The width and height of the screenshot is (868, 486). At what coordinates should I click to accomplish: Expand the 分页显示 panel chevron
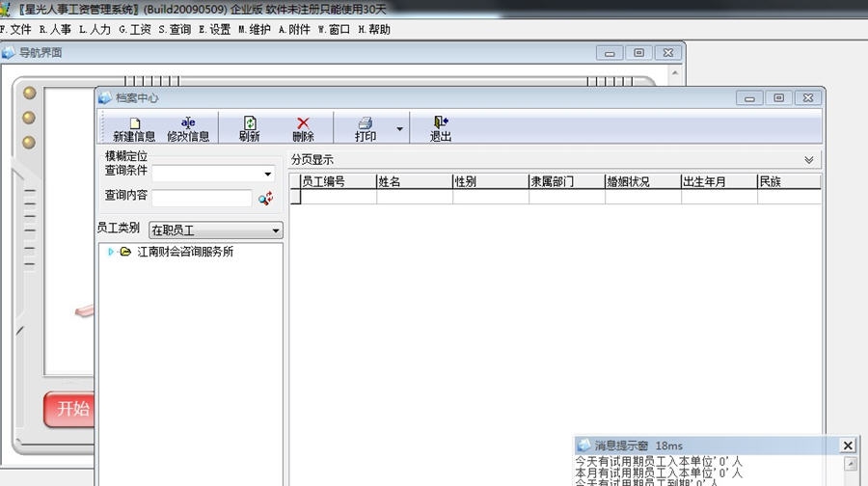coord(809,160)
